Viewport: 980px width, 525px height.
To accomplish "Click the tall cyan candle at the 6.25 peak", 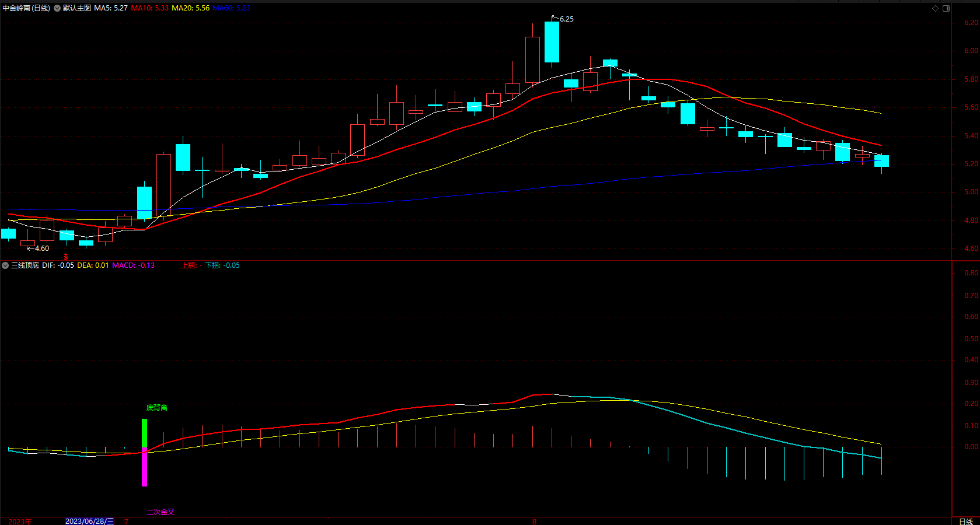I will point(552,42).
